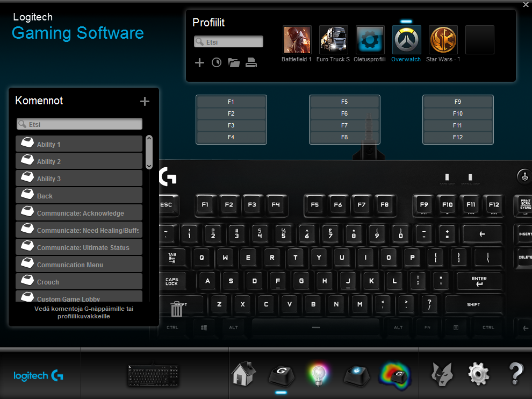Click the F1 G-key assignment button
The width and height of the screenshot is (532, 399).
click(x=231, y=102)
